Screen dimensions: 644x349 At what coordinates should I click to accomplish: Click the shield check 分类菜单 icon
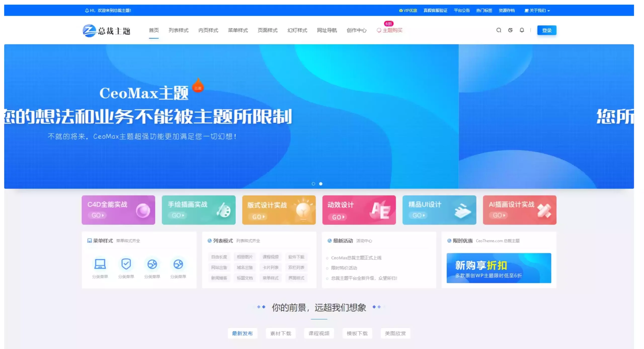126,264
